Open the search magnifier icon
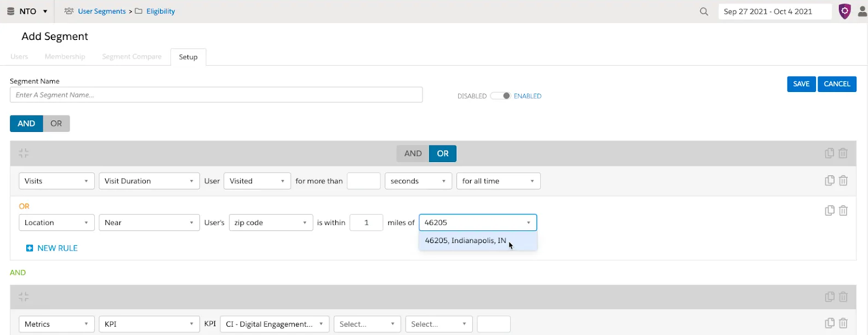Screen dimensions: 868x335 click(704, 11)
